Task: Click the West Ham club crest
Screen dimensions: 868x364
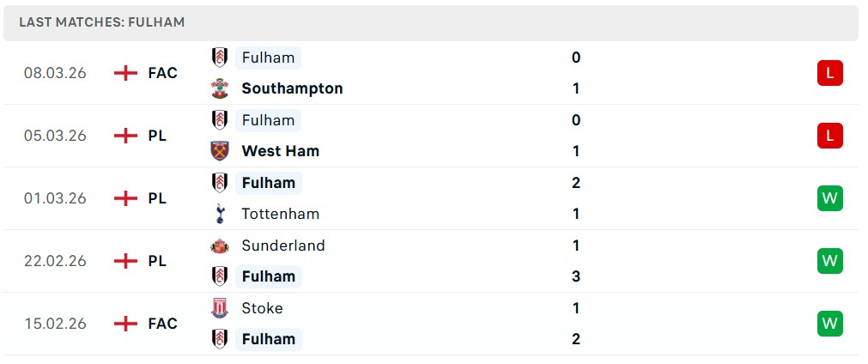Action: 220,151
